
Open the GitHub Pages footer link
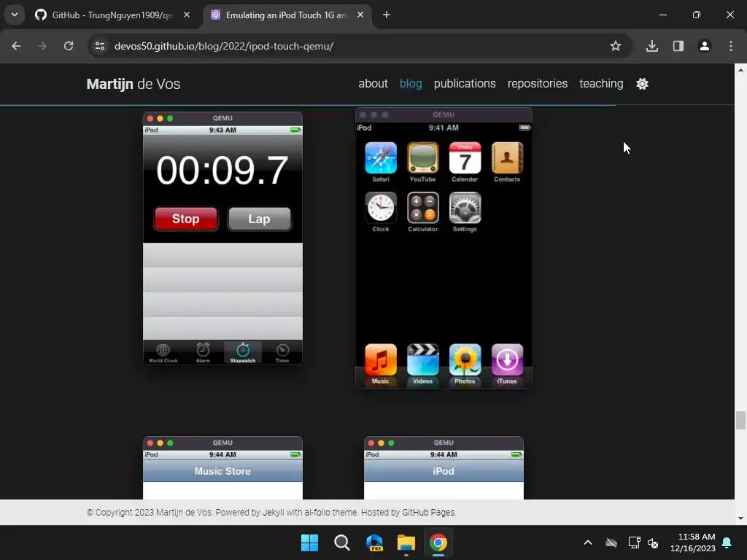tap(428, 513)
